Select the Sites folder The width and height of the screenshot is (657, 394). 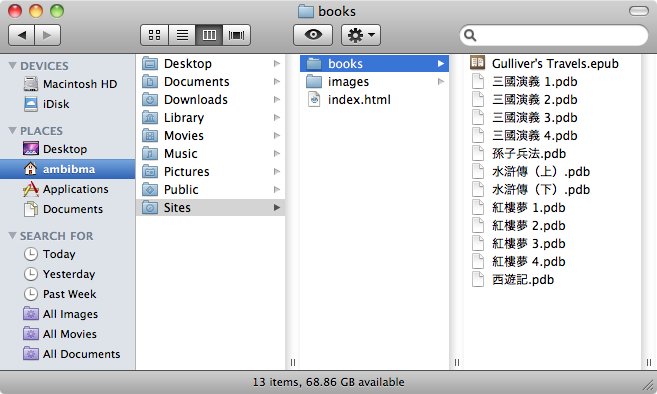click(x=211, y=207)
